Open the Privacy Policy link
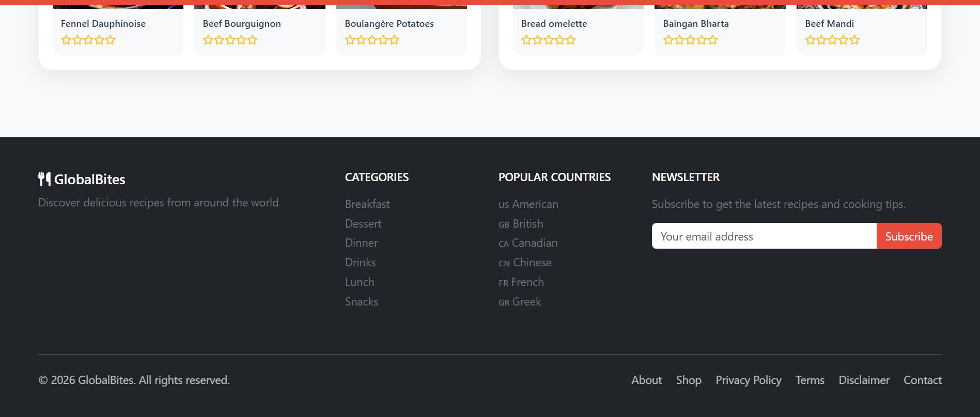Image resolution: width=980 pixels, height=417 pixels. (748, 380)
